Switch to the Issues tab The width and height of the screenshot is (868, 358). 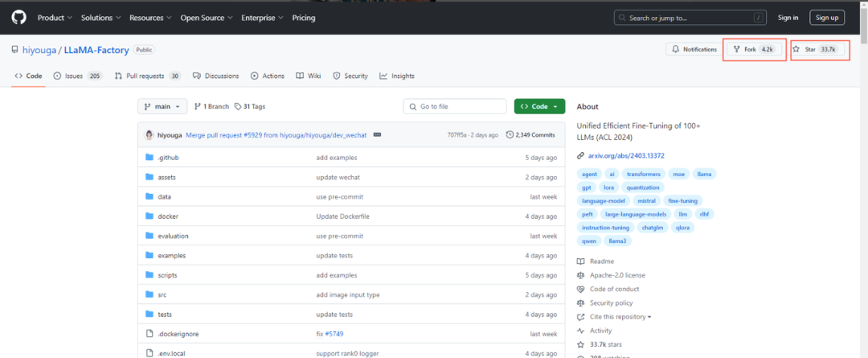pyautogui.click(x=78, y=76)
